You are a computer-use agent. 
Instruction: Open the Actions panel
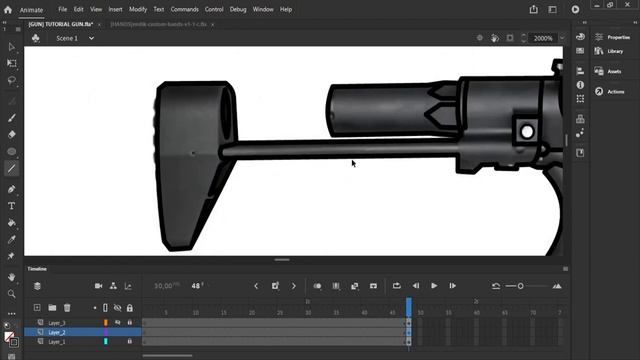pos(610,91)
